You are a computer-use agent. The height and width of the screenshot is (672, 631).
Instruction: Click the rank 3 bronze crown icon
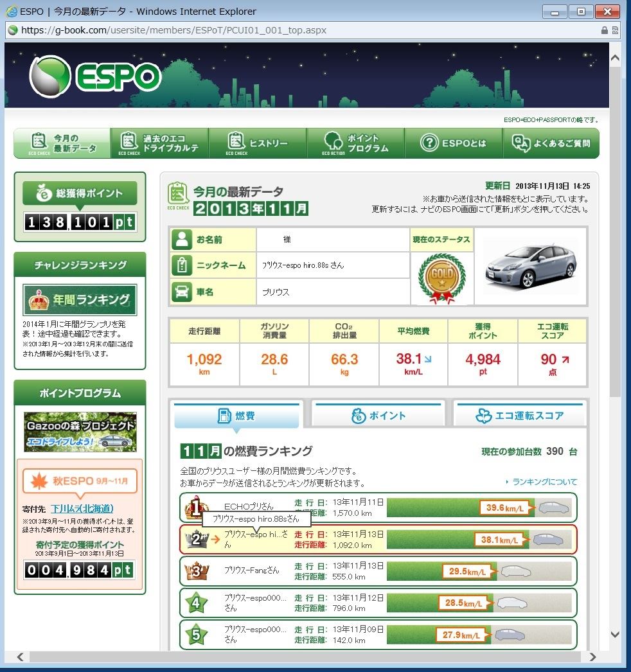click(x=196, y=571)
